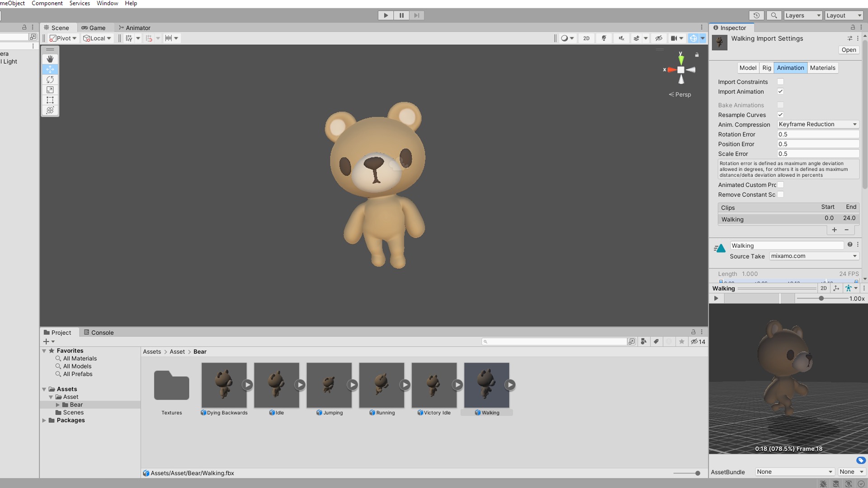
Task: Click the Step frame button
Action: tap(417, 15)
